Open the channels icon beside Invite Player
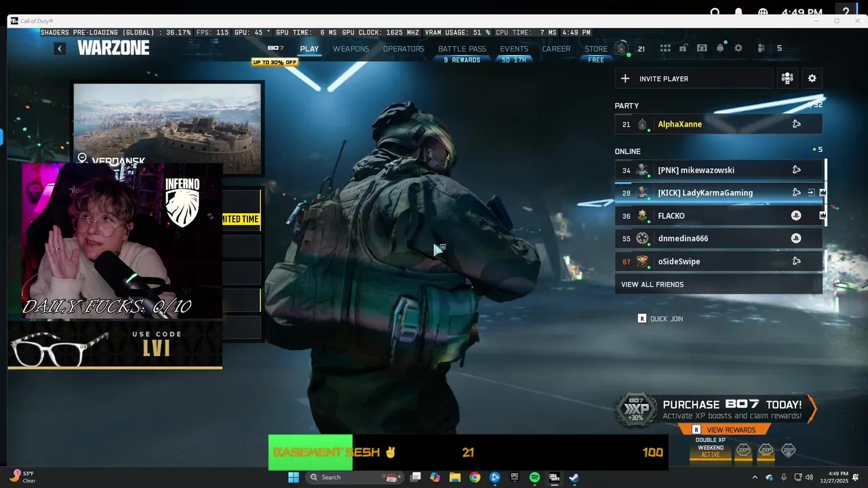The image size is (868, 488). [787, 79]
